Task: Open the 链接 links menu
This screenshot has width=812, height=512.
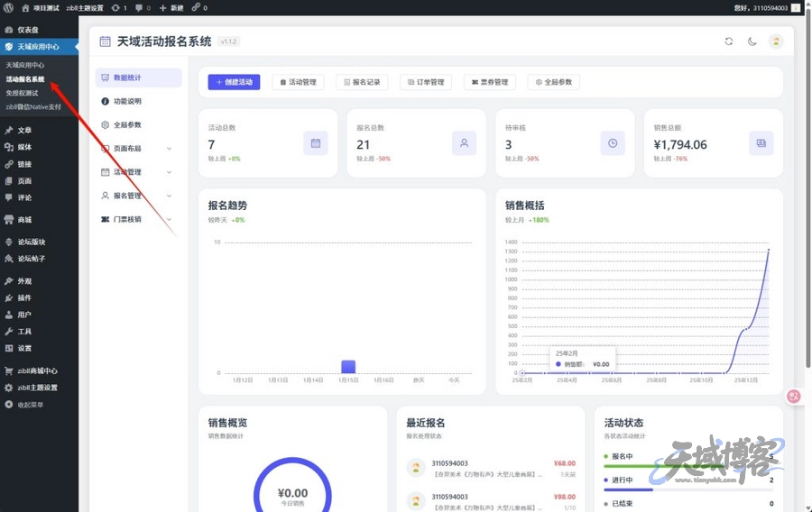Action: pyautogui.click(x=39, y=164)
